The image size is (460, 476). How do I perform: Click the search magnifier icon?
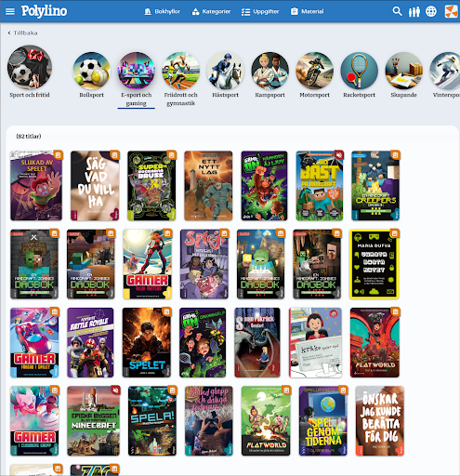[397, 11]
